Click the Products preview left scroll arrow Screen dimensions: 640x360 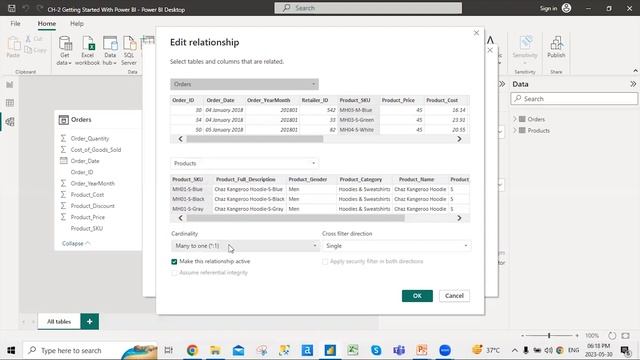pos(180,218)
